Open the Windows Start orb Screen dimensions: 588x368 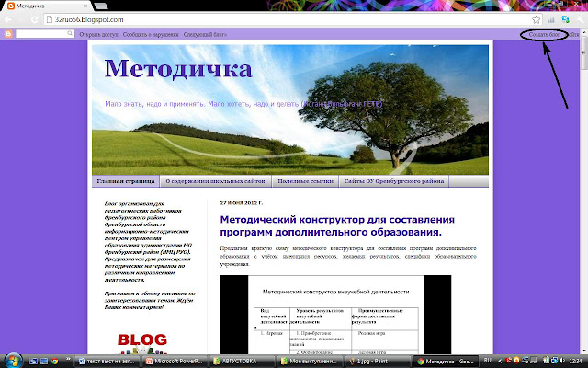point(13,361)
